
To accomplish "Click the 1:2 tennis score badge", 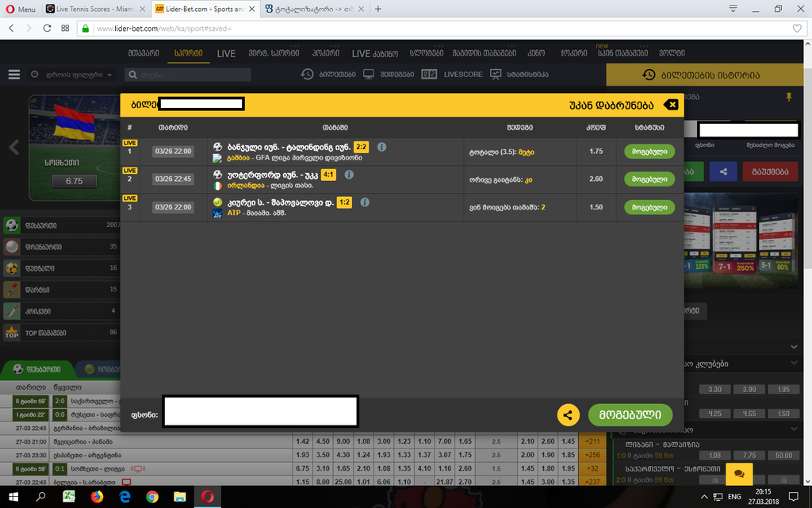I will [x=344, y=202].
